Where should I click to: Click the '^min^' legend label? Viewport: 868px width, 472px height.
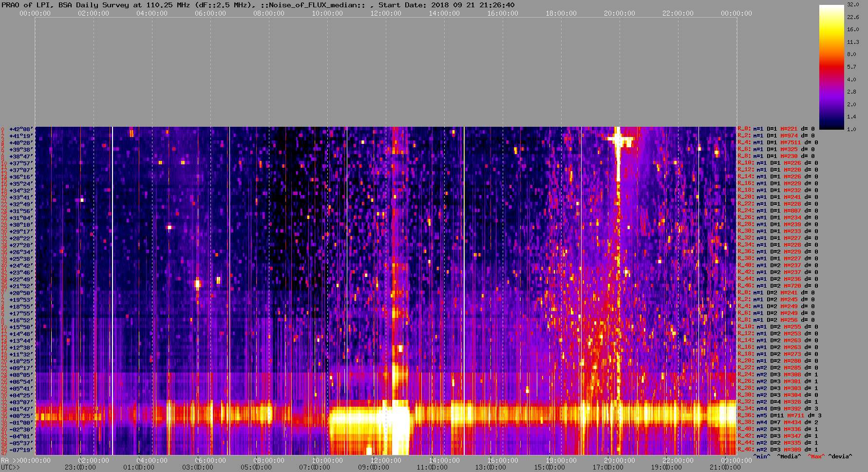coord(762,456)
